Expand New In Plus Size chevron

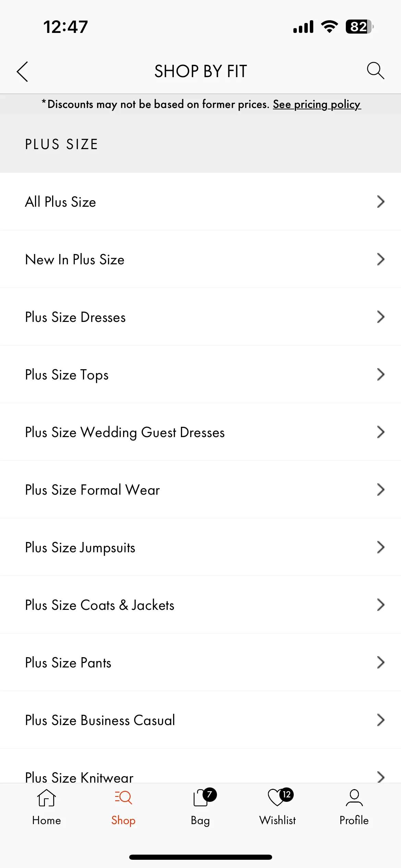pyautogui.click(x=381, y=259)
